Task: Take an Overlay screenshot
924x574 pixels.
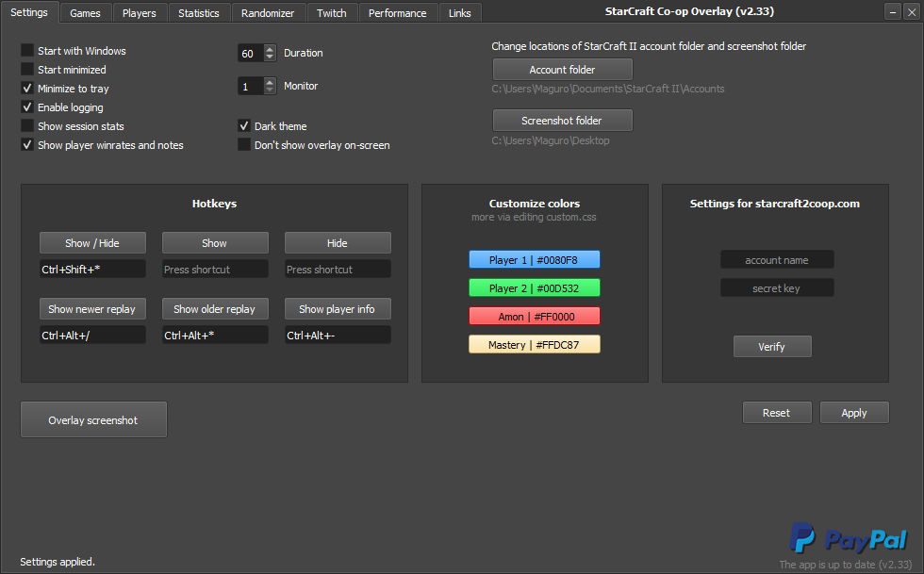Action: tap(93, 419)
